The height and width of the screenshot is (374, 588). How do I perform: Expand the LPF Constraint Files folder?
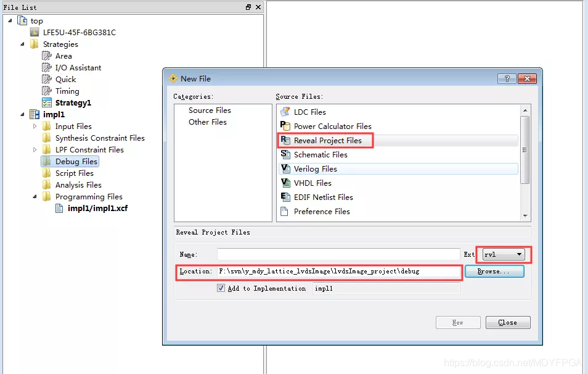[35, 149]
